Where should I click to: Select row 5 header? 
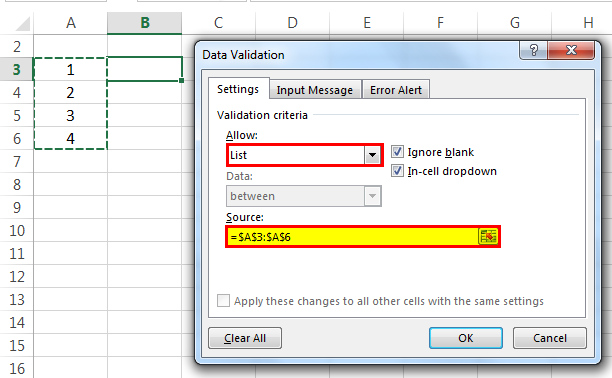click(16, 116)
